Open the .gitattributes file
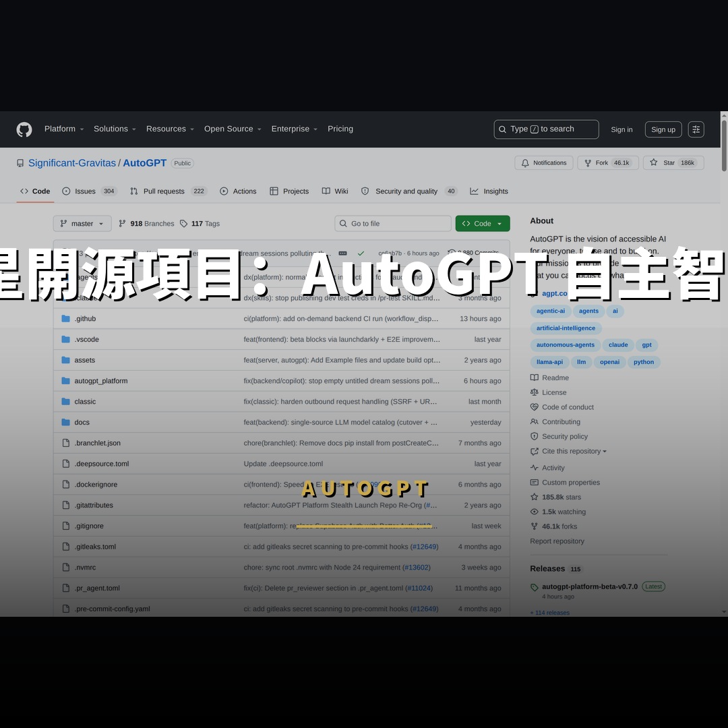Image resolution: width=728 pixels, height=728 pixels. pos(94,506)
